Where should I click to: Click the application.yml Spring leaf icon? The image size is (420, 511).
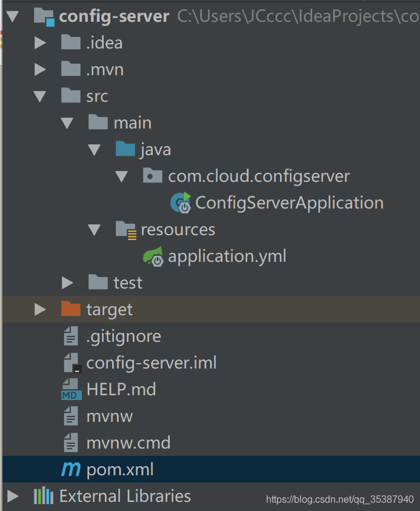153,256
